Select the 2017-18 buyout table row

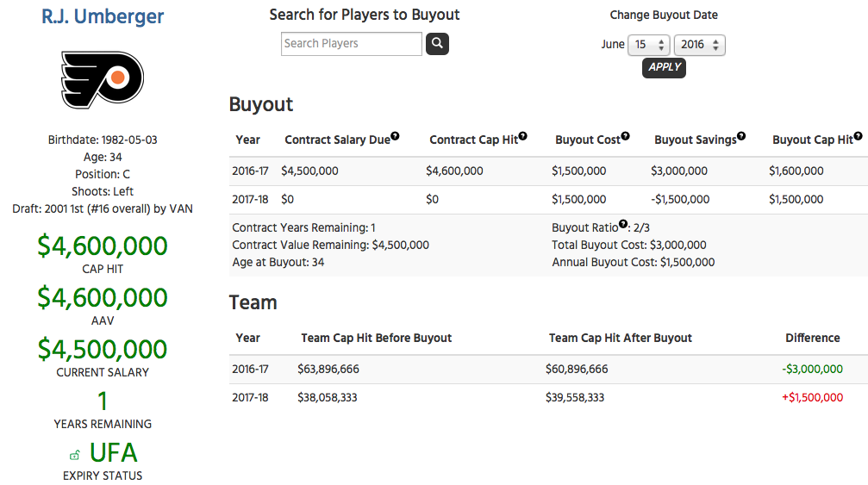click(x=548, y=199)
